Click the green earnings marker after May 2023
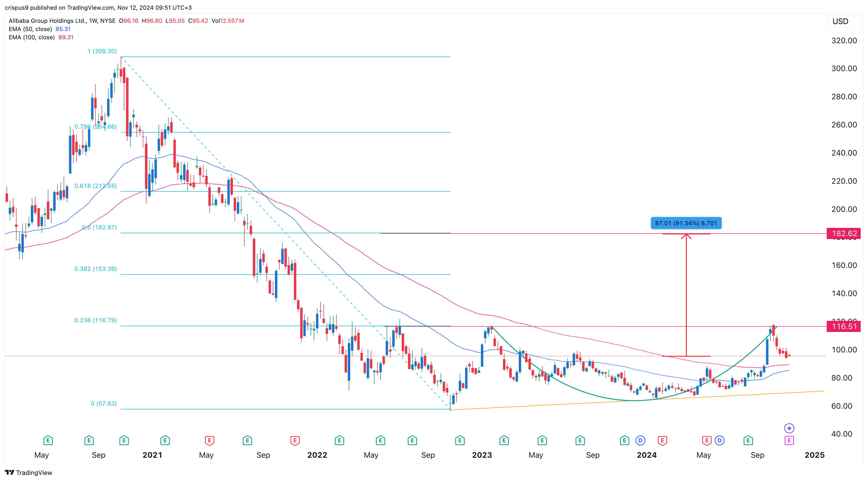The height and width of the screenshot is (481, 868). (542, 440)
